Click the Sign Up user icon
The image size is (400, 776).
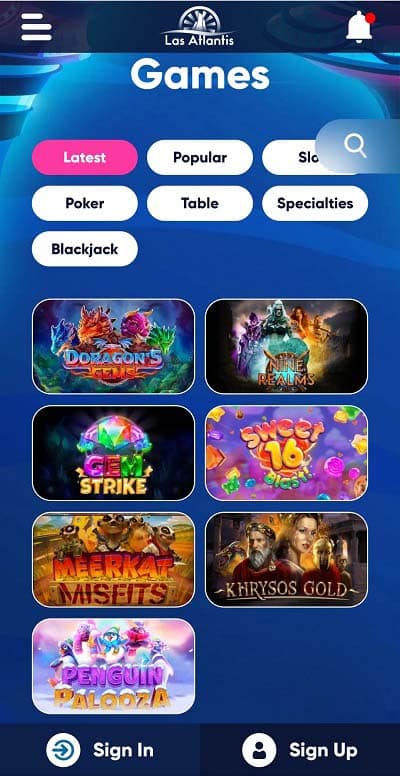259,750
